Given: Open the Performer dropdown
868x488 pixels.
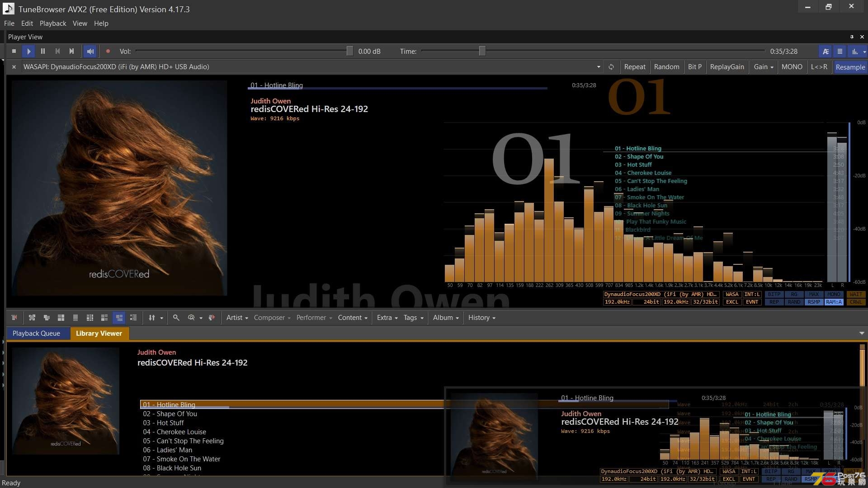Looking at the screenshot, I should pos(314,318).
